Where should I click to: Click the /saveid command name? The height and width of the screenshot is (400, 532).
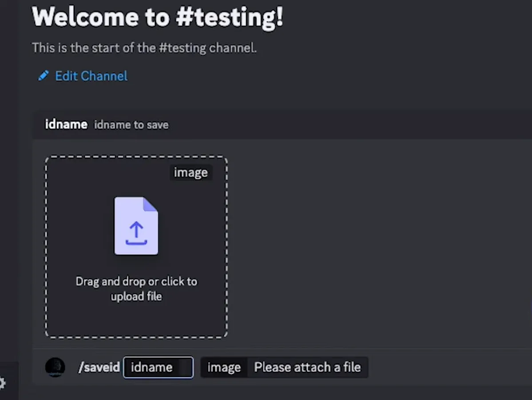pos(99,368)
